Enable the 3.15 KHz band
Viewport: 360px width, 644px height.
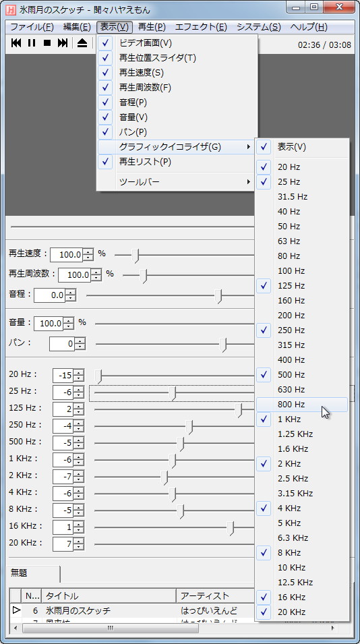click(302, 493)
